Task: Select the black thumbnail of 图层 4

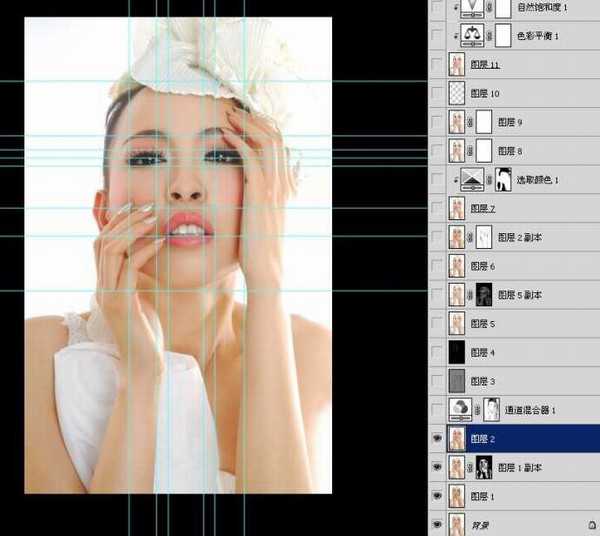Action: [x=457, y=352]
